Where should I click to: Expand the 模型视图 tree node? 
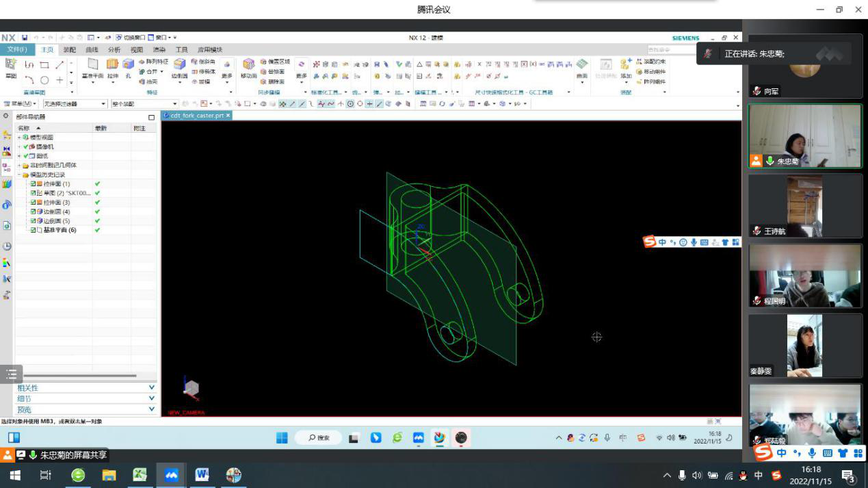coord(19,138)
